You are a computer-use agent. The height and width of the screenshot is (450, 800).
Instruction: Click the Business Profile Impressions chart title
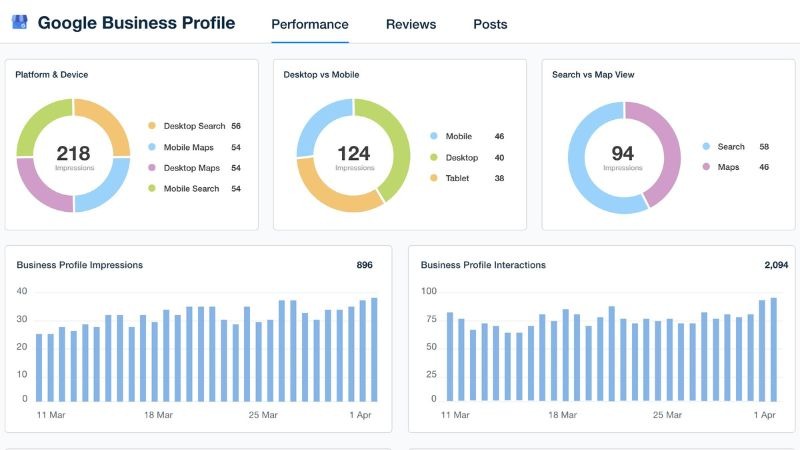tap(80, 265)
